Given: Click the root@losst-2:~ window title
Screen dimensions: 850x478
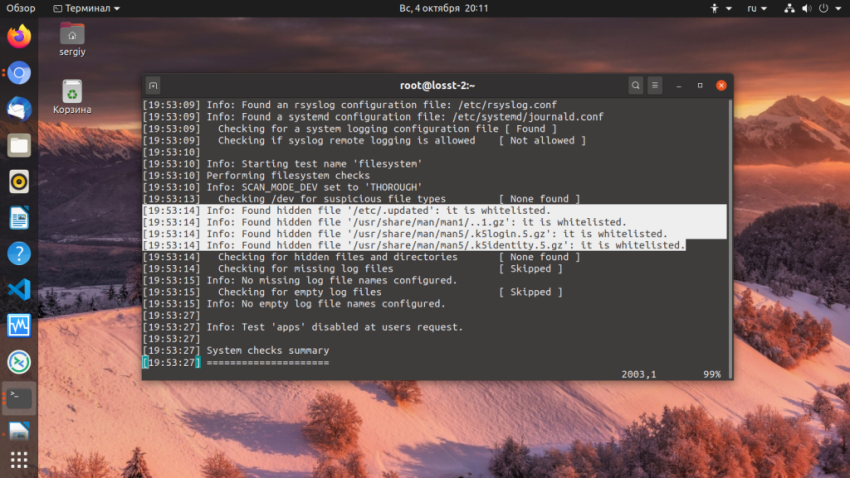Looking at the screenshot, I should [437, 86].
